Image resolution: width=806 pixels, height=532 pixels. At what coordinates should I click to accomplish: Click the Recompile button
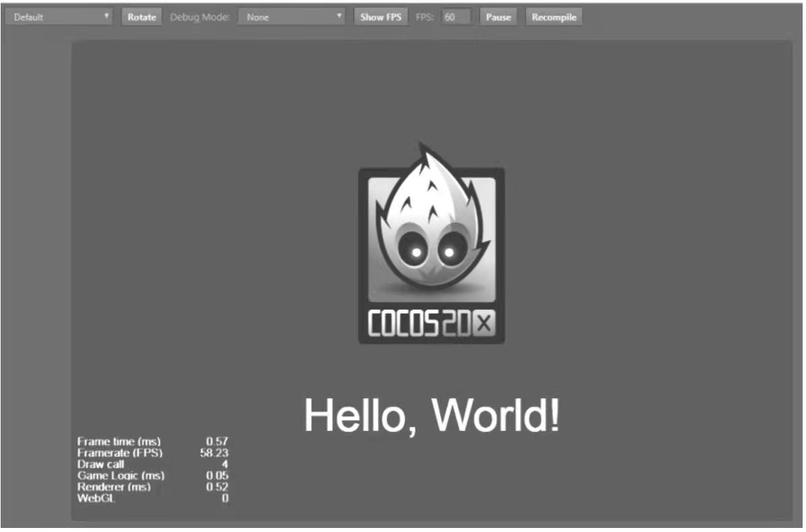554,17
